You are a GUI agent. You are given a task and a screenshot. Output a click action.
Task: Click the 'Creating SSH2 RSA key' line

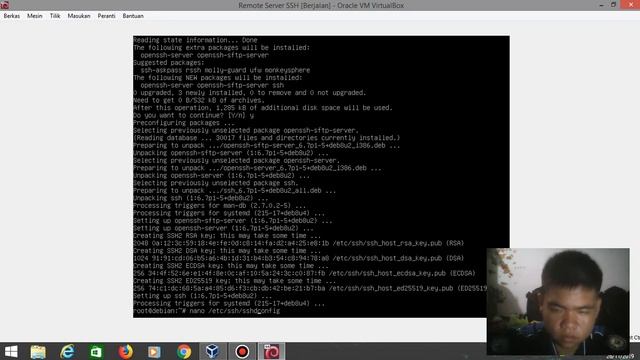pyautogui.click(x=227, y=236)
